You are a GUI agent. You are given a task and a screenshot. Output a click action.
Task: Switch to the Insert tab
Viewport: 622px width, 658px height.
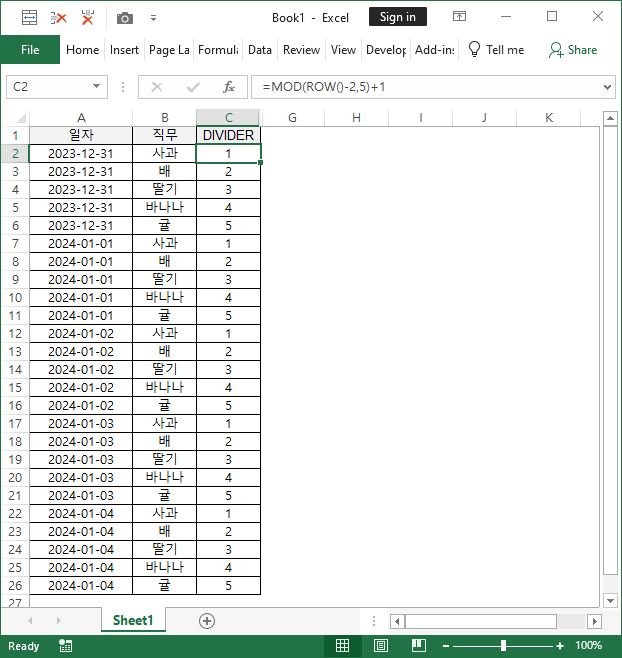tap(124, 50)
